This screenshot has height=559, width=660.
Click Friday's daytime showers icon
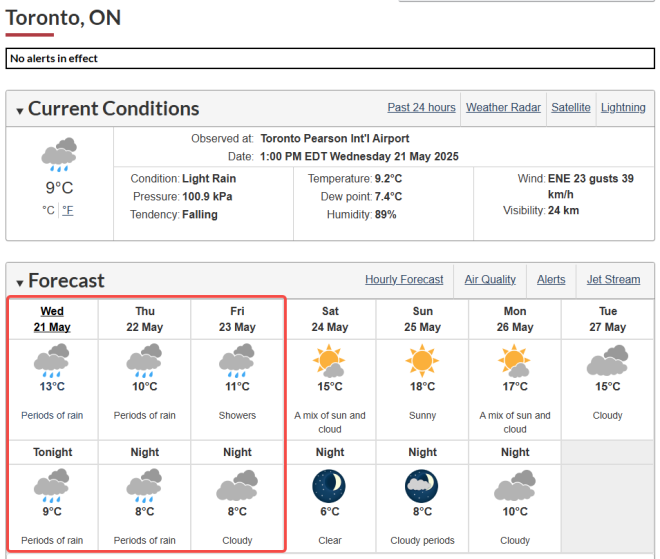pyautogui.click(x=237, y=359)
